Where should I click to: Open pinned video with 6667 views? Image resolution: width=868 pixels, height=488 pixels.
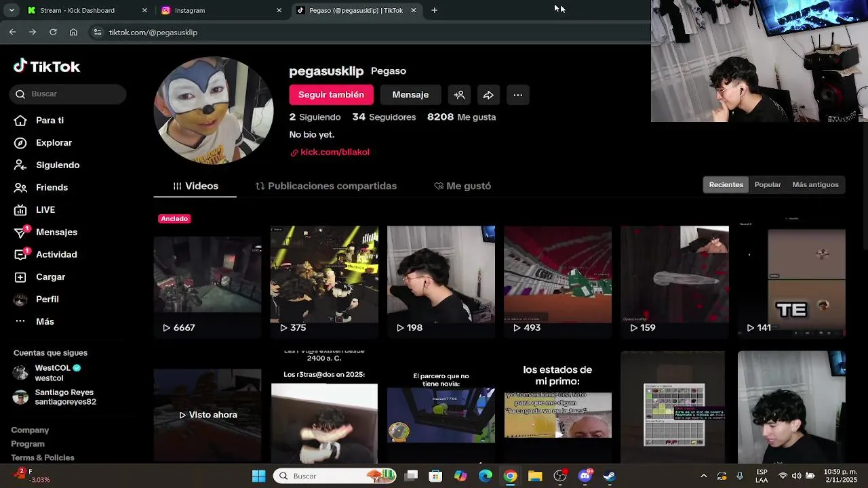pos(207,275)
